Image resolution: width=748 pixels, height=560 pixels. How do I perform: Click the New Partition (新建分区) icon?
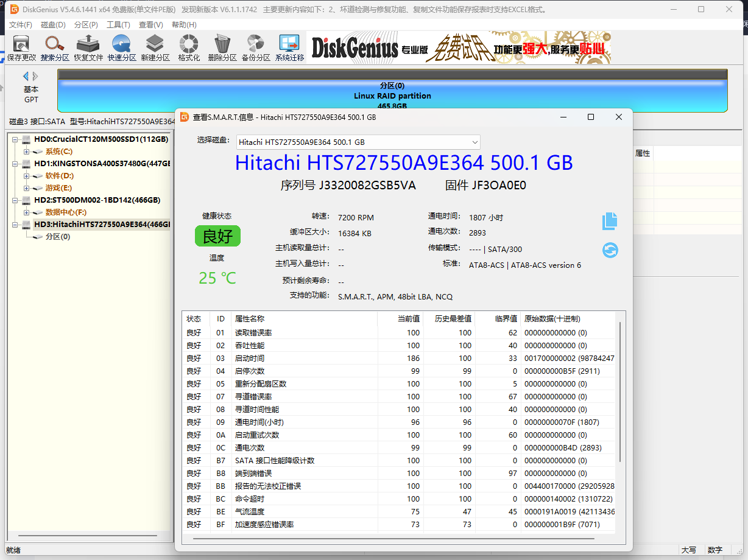click(x=155, y=47)
